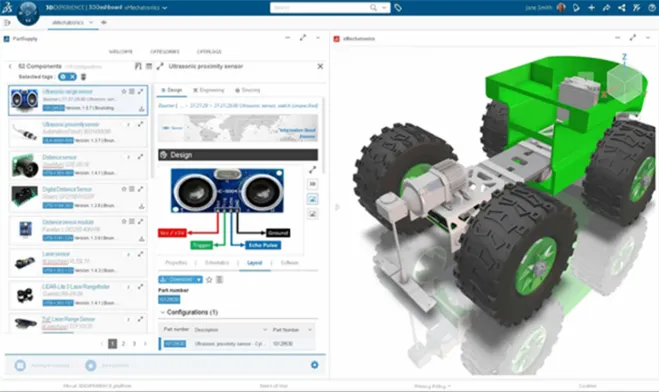Image resolution: width=659 pixels, height=392 pixels.
Task: Open Digital Distance Sensor link
Action: coord(67,189)
